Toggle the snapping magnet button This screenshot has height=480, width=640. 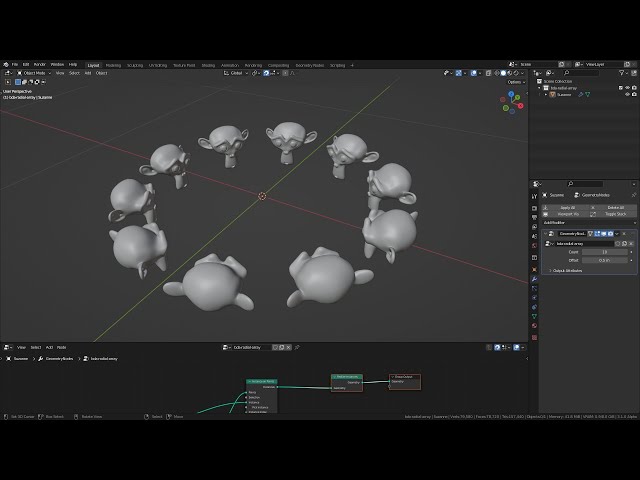point(266,73)
